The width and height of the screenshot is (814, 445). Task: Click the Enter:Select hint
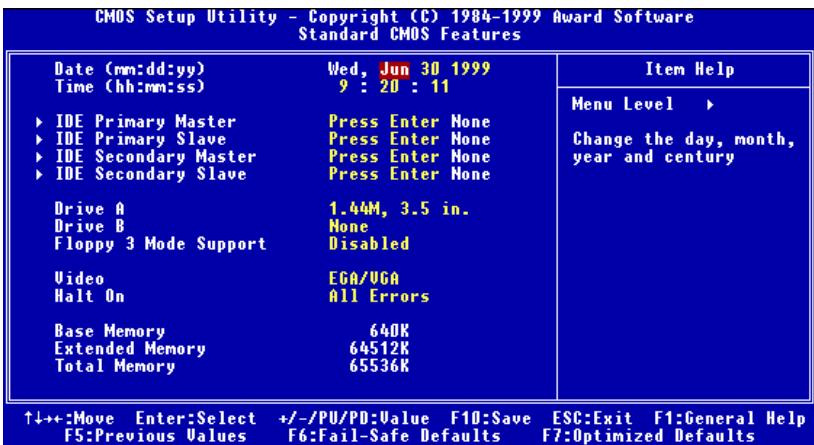pos(196,419)
